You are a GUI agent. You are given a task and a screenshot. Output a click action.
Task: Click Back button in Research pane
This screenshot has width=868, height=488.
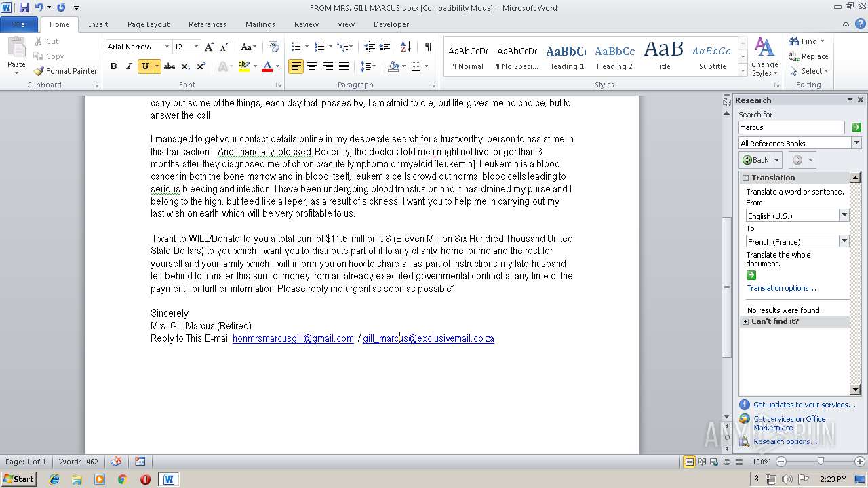(x=755, y=160)
